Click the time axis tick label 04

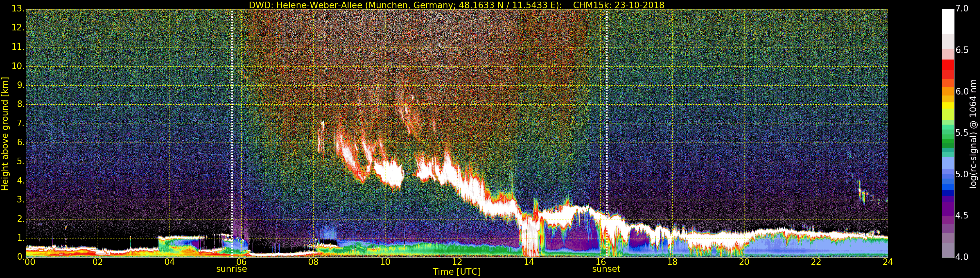(x=170, y=262)
